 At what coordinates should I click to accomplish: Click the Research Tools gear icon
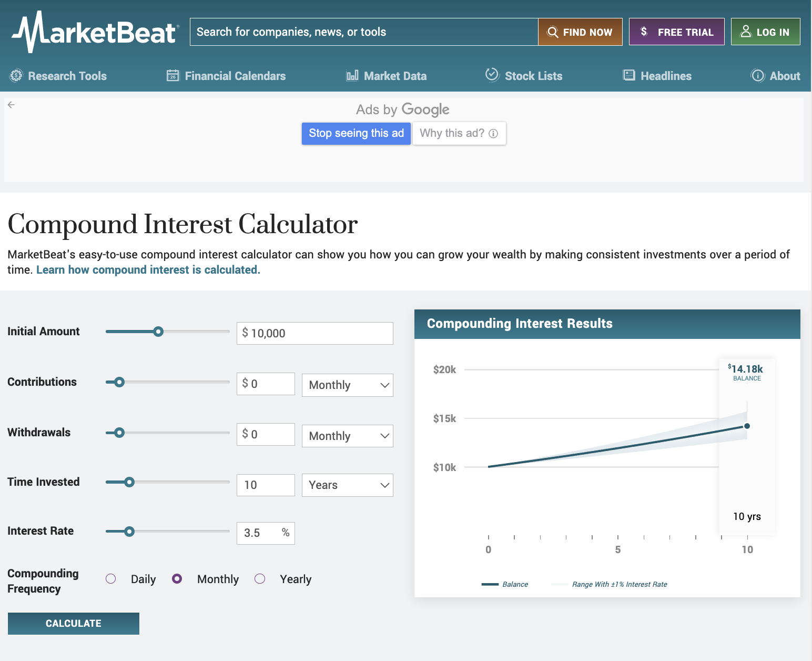coord(16,76)
